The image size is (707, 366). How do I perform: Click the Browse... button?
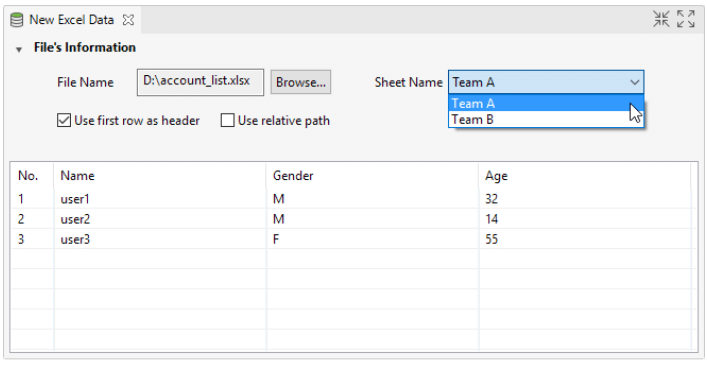(301, 82)
